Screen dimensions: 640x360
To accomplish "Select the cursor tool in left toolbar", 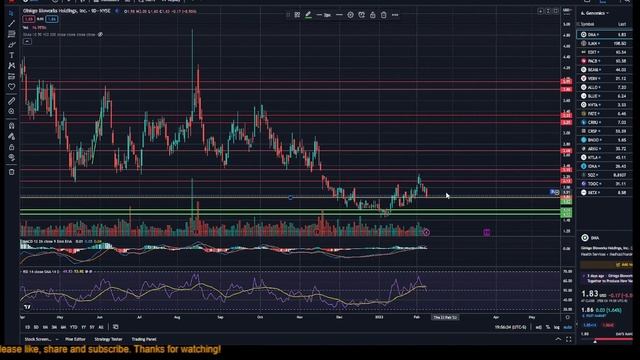I will point(11,13).
